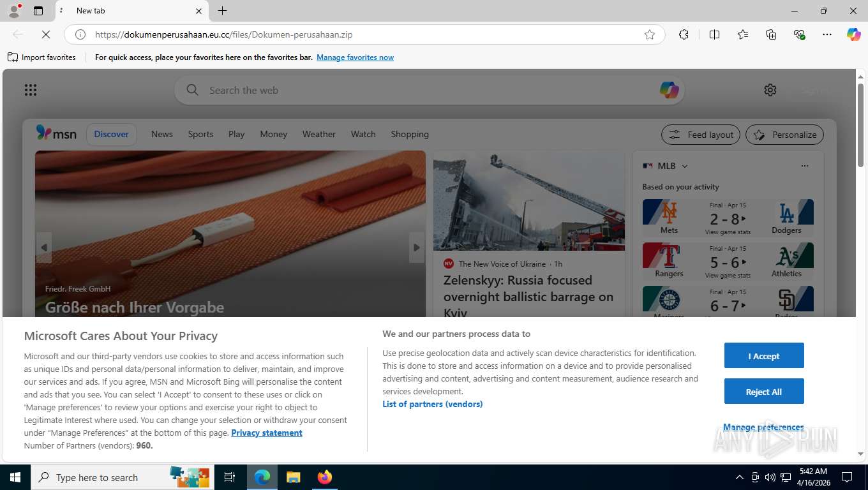Open the Mets vs Dodgers game
This screenshot has height=490, width=868.
(728, 218)
